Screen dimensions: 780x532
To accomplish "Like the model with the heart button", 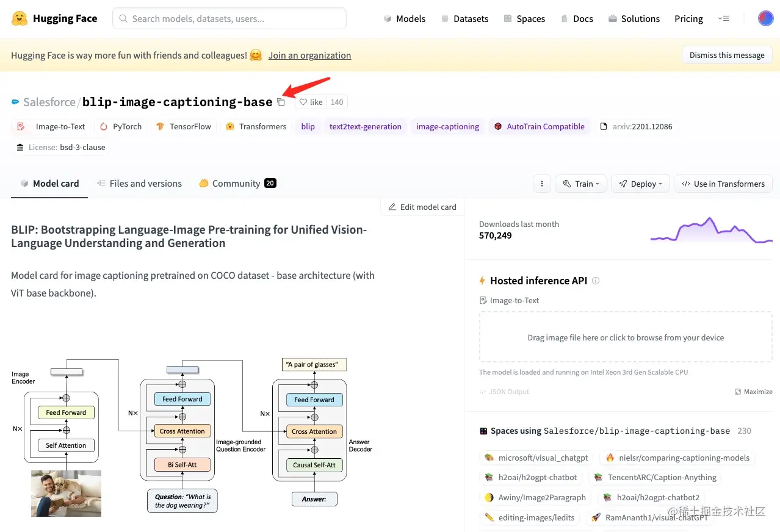I will pyautogui.click(x=311, y=102).
